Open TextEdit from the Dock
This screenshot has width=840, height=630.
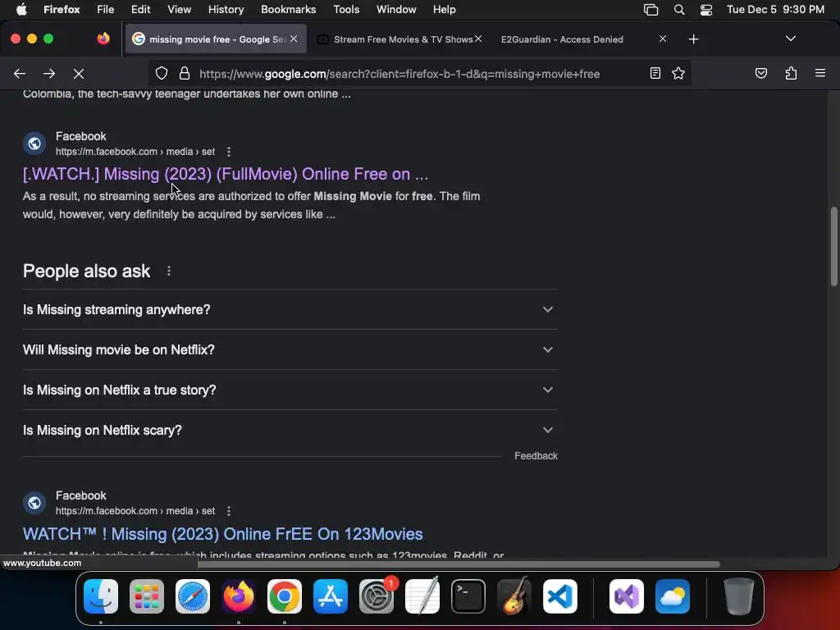[422, 596]
